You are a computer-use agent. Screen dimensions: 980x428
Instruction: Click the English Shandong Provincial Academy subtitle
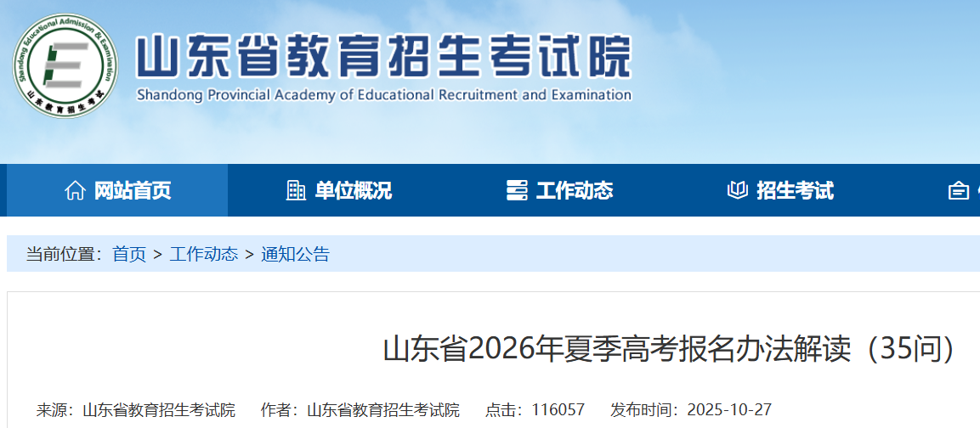pos(383,95)
